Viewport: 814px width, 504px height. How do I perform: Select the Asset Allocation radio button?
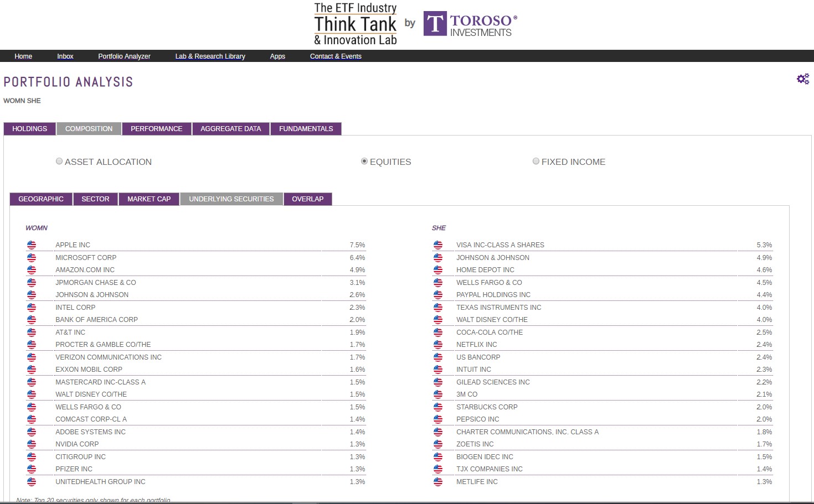coord(59,161)
